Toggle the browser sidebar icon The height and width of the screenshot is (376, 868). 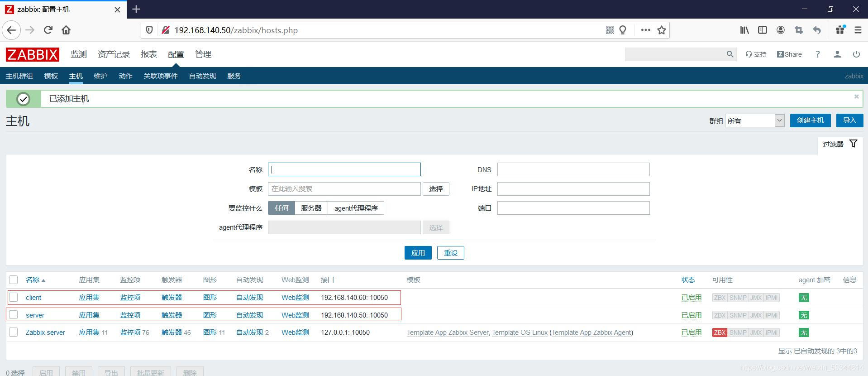(763, 30)
